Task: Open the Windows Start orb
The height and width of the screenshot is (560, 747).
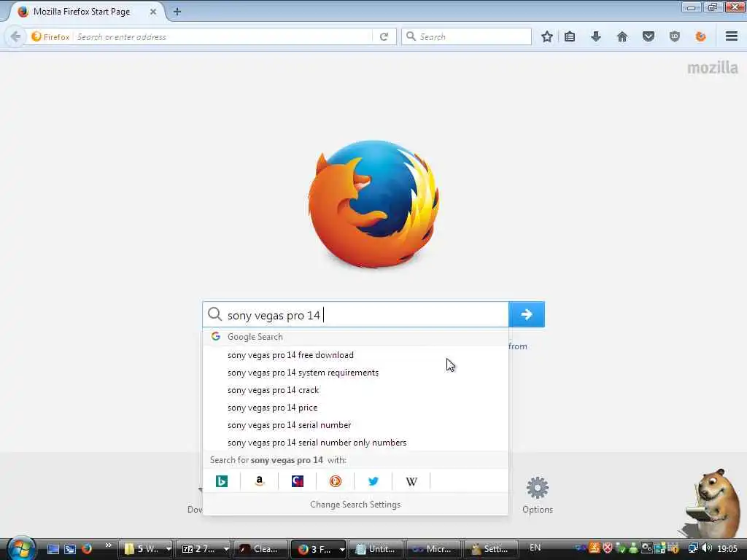Action: (x=21, y=548)
